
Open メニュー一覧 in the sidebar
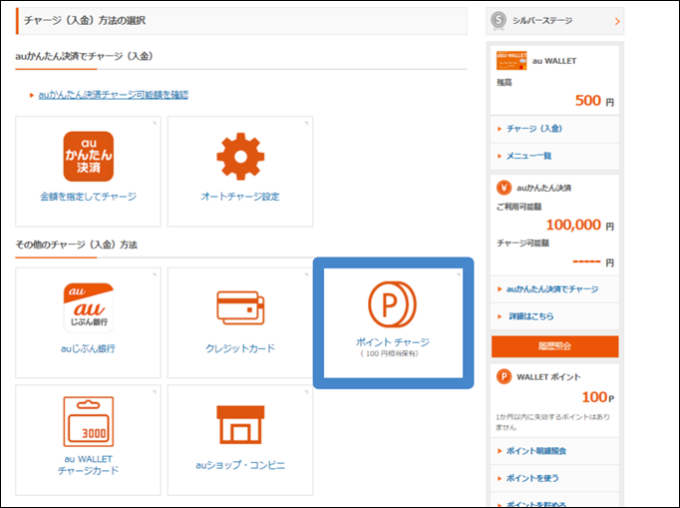click(529, 156)
